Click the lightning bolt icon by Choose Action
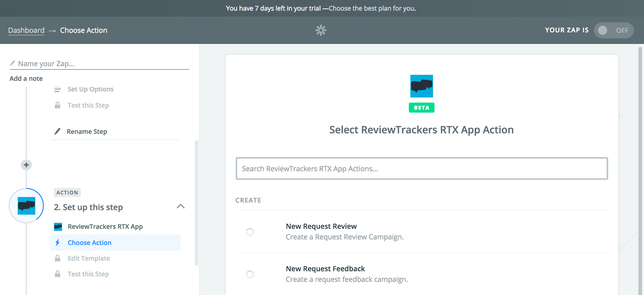 click(x=58, y=243)
